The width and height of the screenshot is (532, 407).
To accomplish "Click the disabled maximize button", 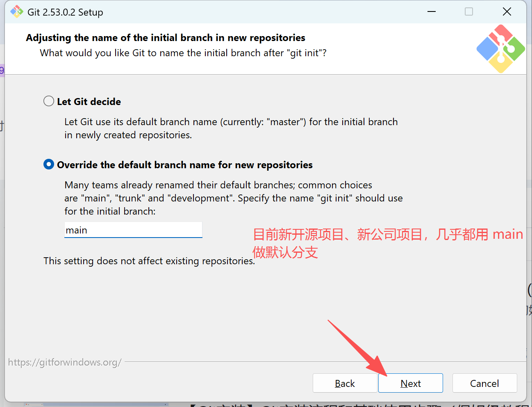I will click(x=469, y=11).
